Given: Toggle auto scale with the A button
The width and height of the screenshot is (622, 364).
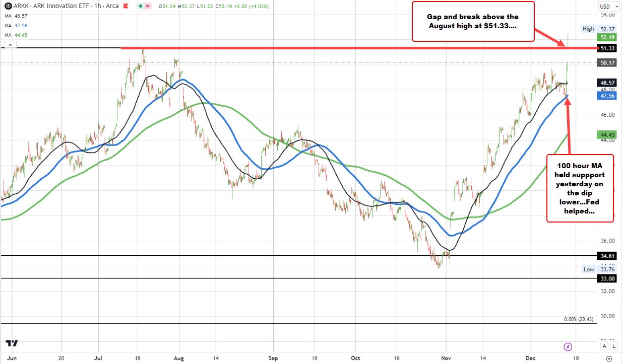Looking at the screenshot, I should [x=604, y=346].
